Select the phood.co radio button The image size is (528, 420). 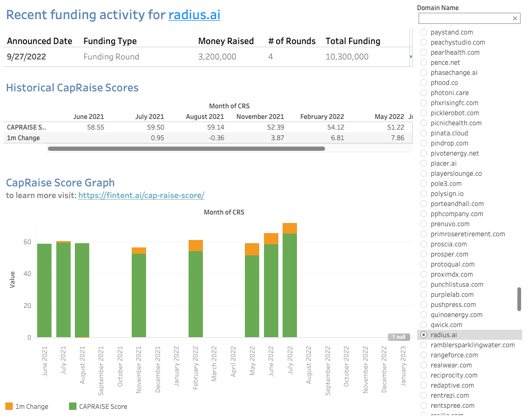coord(423,82)
